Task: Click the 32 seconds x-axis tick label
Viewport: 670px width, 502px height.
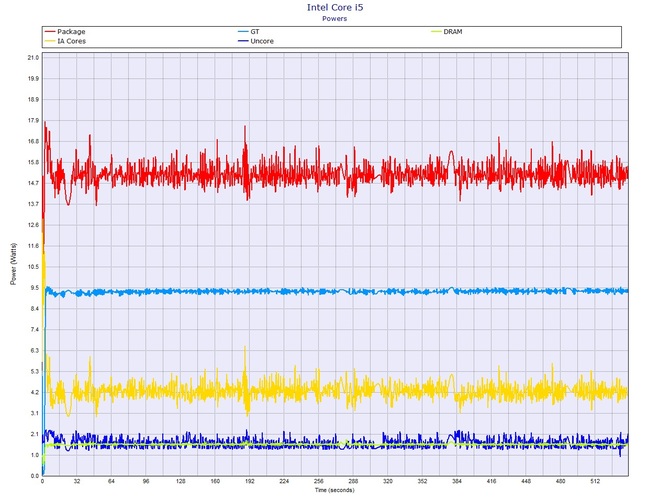Action: point(77,481)
